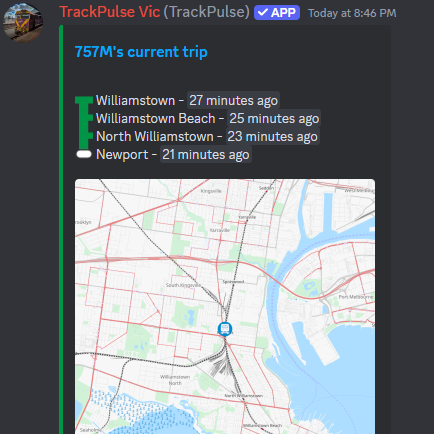Click the "23 minutes ago" timestamp
The image size is (434, 434).
click(x=272, y=136)
